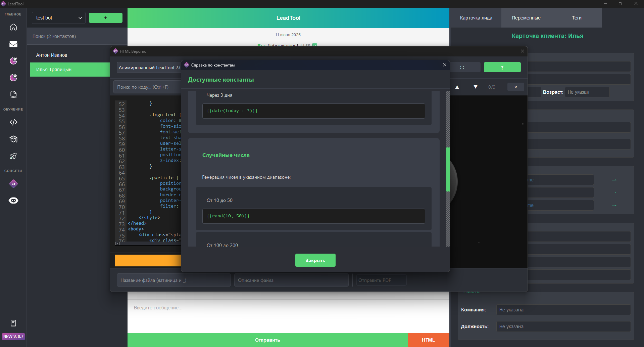644x347 pixels.
Task: Click the second green arrow in client card
Action: 614,193
